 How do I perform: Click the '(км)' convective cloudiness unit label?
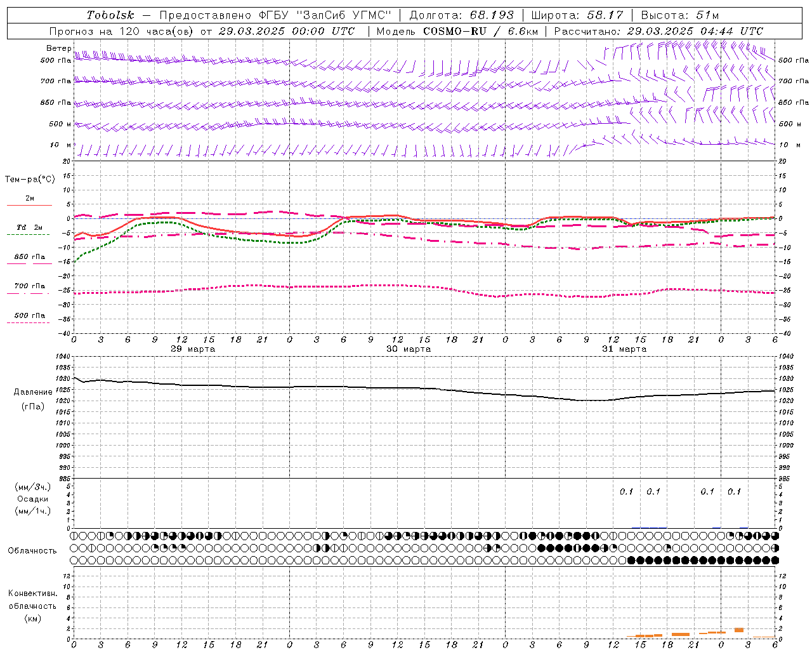(x=33, y=618)
